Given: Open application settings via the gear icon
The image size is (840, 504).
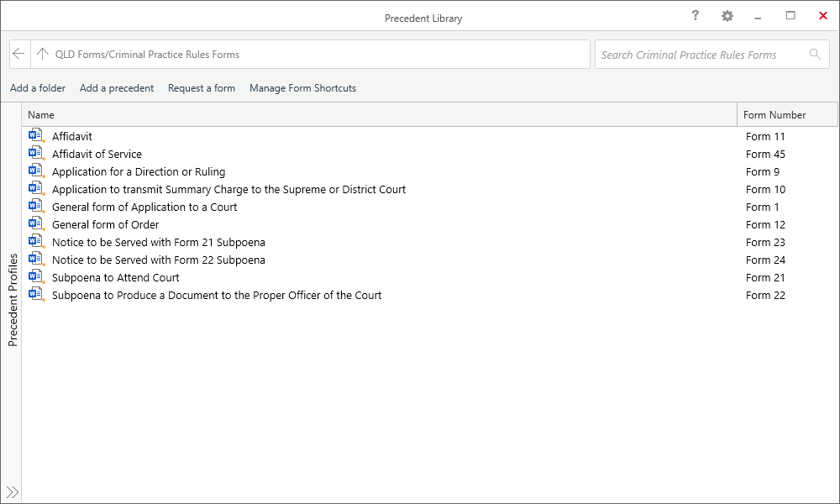Looking at the screenshot, I should click(x=727, y=15).
